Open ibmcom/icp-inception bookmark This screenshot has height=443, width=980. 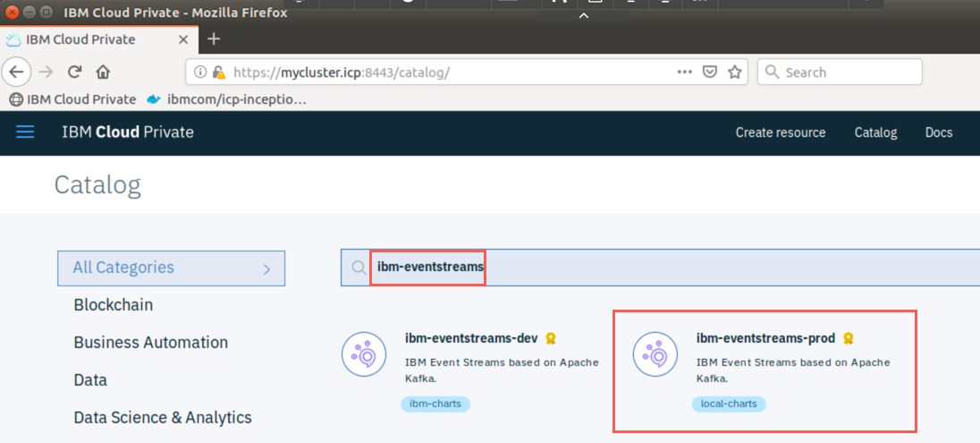pos(227,98)
